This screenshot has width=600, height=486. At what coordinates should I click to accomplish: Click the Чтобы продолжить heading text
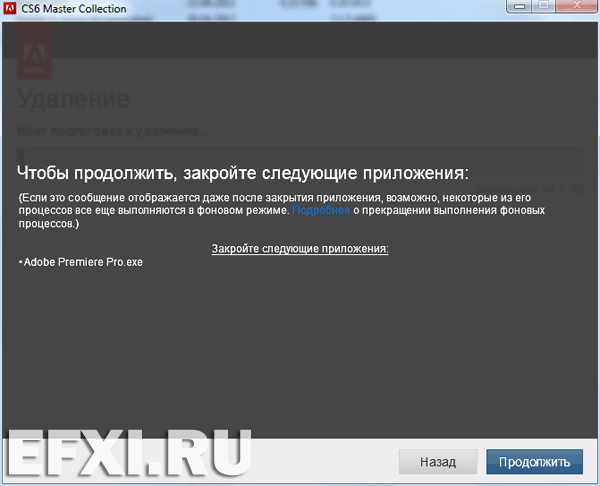pyautogui.click(x=243, y=173)
